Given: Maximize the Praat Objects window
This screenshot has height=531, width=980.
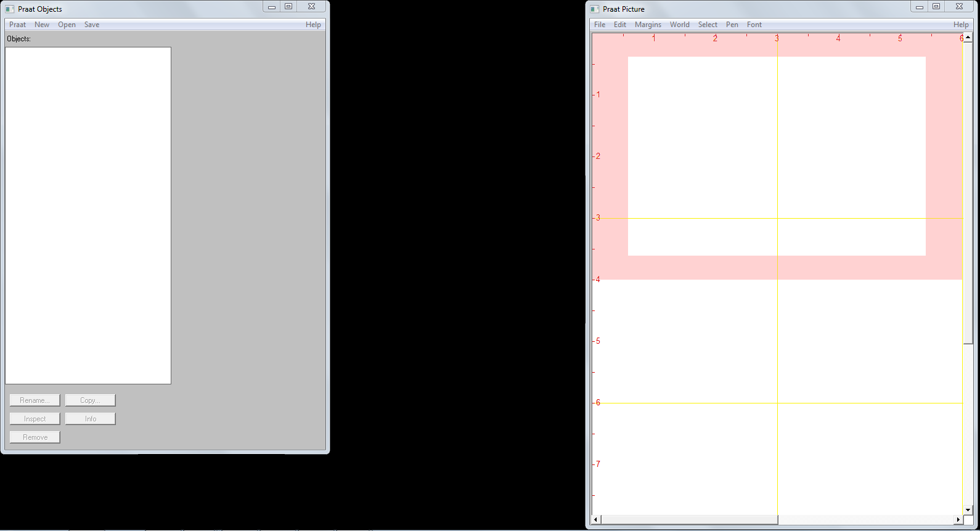Looking at the screenshot, I should point(288,6).
